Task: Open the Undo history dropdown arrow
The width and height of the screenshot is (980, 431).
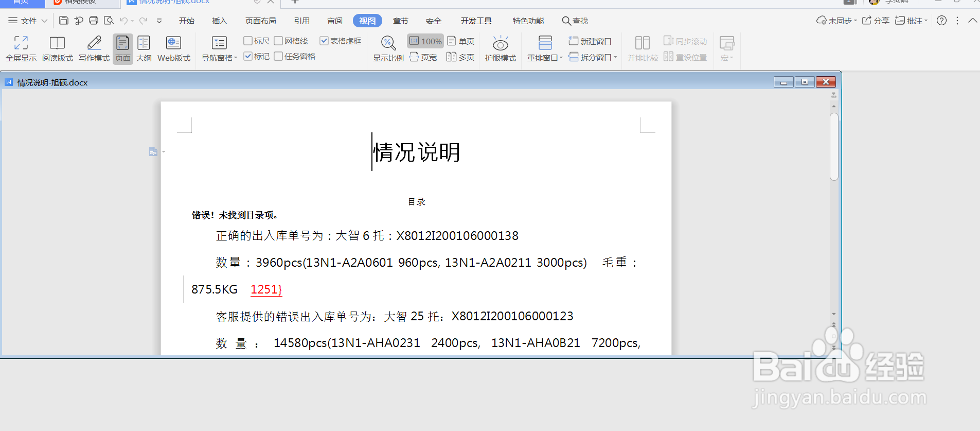Action: tap(132, 21)
